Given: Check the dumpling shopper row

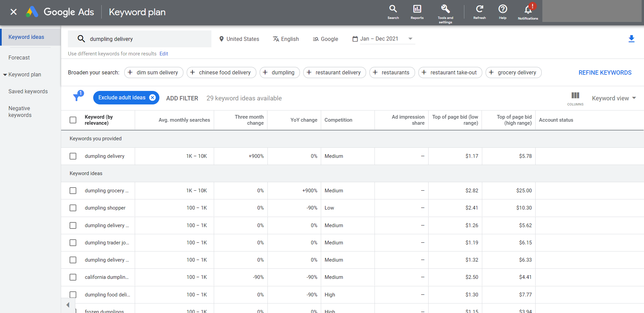Looking at the screenshot, I should click(x=73, y=208).
